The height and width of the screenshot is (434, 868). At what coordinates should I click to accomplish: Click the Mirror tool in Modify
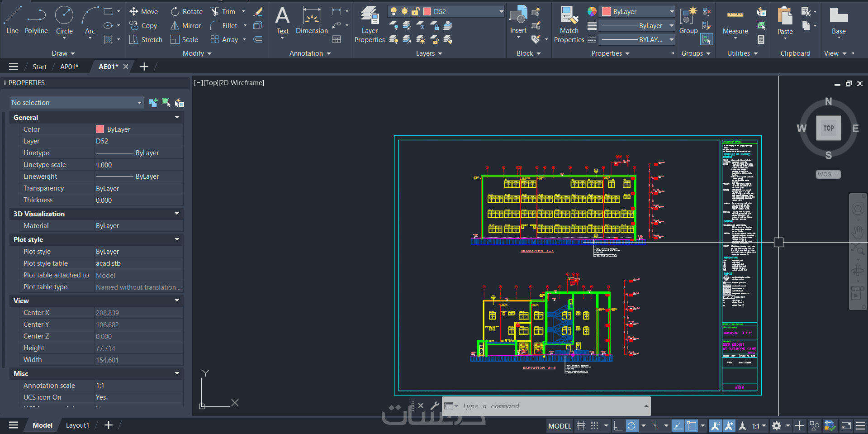pos(186,26)
